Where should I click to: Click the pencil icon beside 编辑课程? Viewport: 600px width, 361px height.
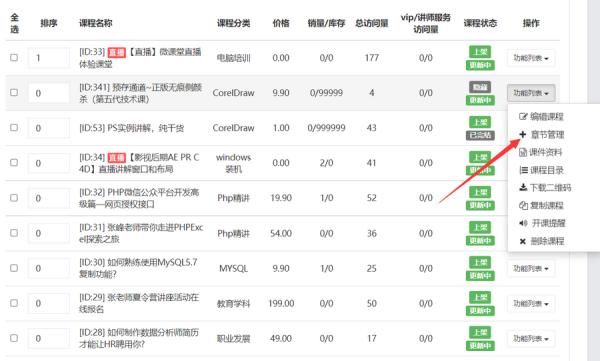pos(523,116)
